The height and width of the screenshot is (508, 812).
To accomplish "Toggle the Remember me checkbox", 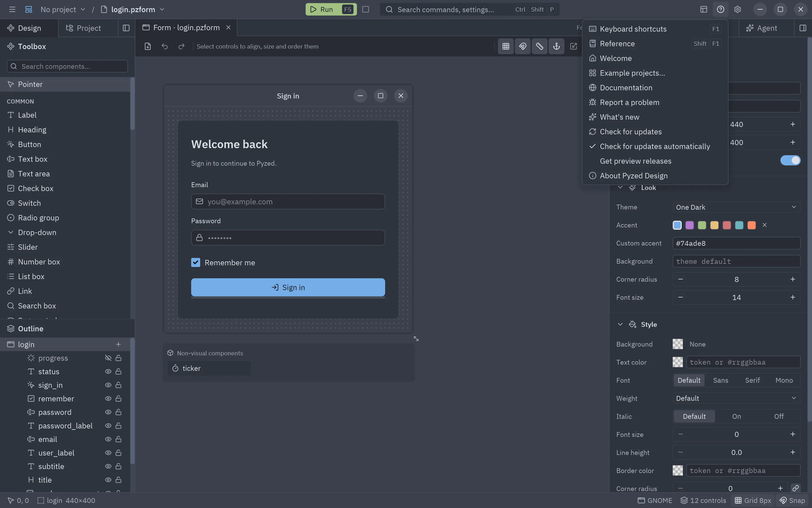I will tap(196, 263).
